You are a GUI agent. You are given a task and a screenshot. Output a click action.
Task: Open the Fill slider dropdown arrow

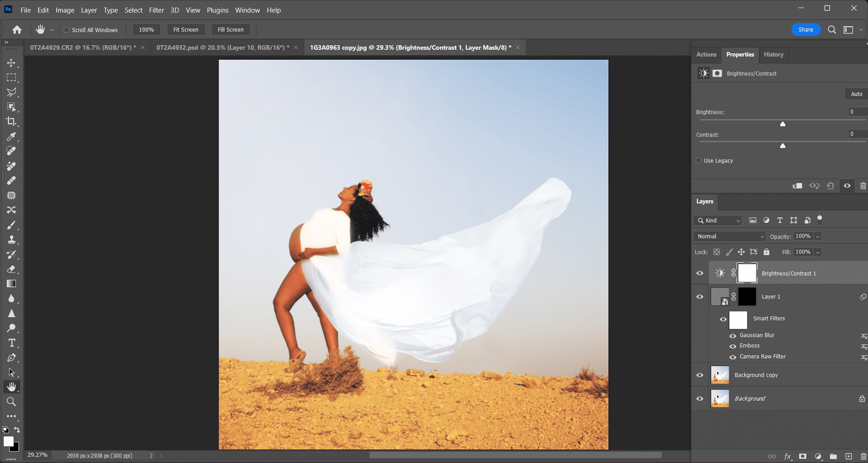(818, 252)
